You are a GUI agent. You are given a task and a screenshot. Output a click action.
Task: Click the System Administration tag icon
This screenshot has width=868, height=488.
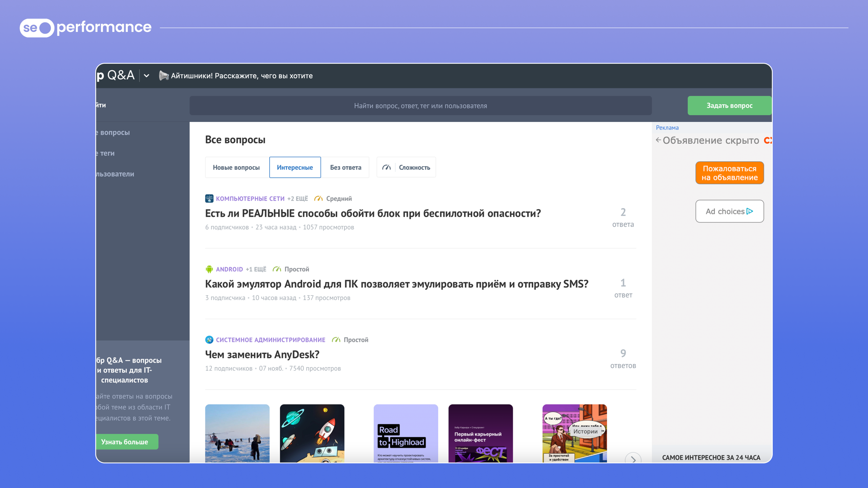pos(209,340)
